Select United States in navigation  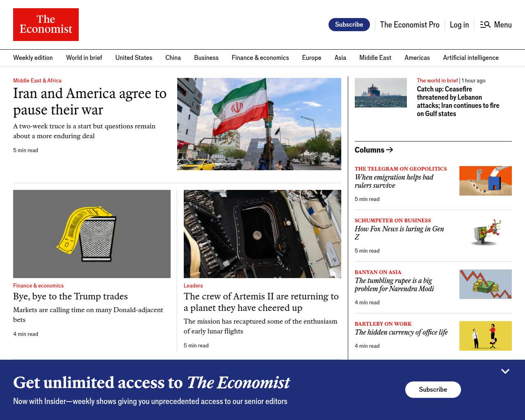tap(134, 58)
